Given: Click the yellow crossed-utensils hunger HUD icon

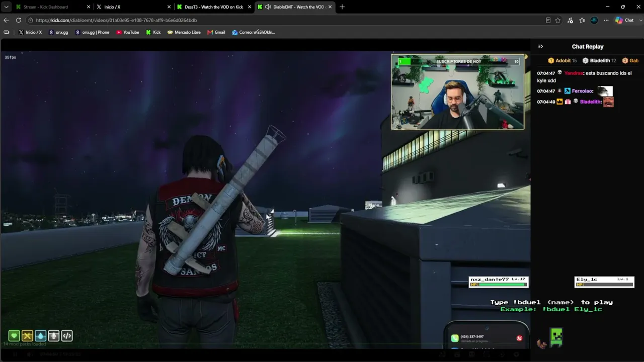Looking at the screenshot, I should pos(27,335).
